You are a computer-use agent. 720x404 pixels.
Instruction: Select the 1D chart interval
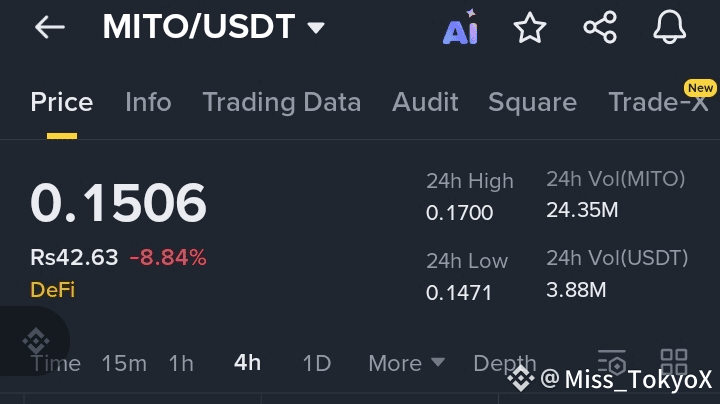pos(316,363)
